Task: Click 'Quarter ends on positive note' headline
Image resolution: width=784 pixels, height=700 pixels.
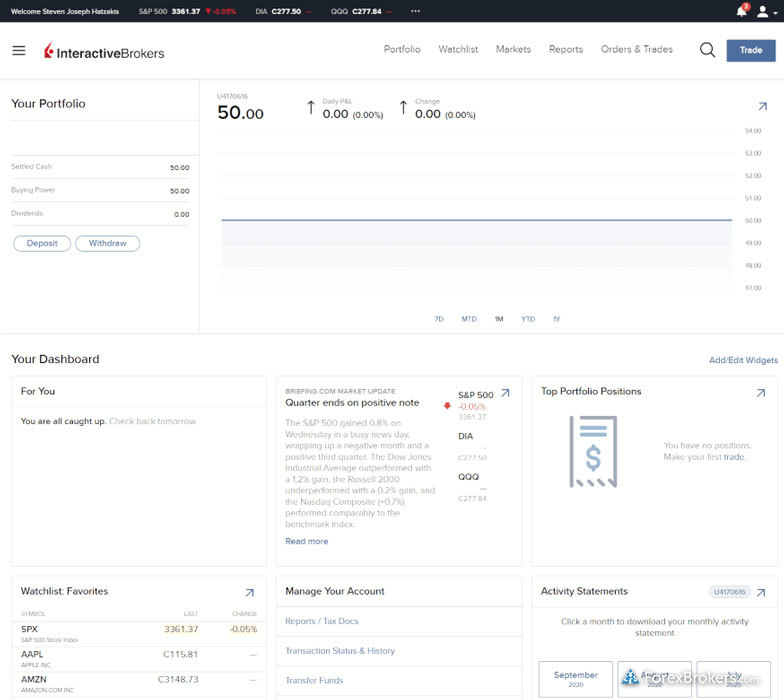Action: click(352, 403)
